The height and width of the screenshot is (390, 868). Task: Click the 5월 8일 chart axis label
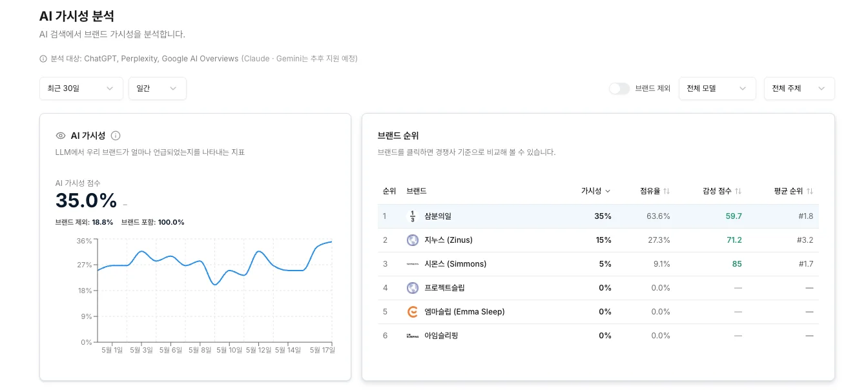pos(200,350)
